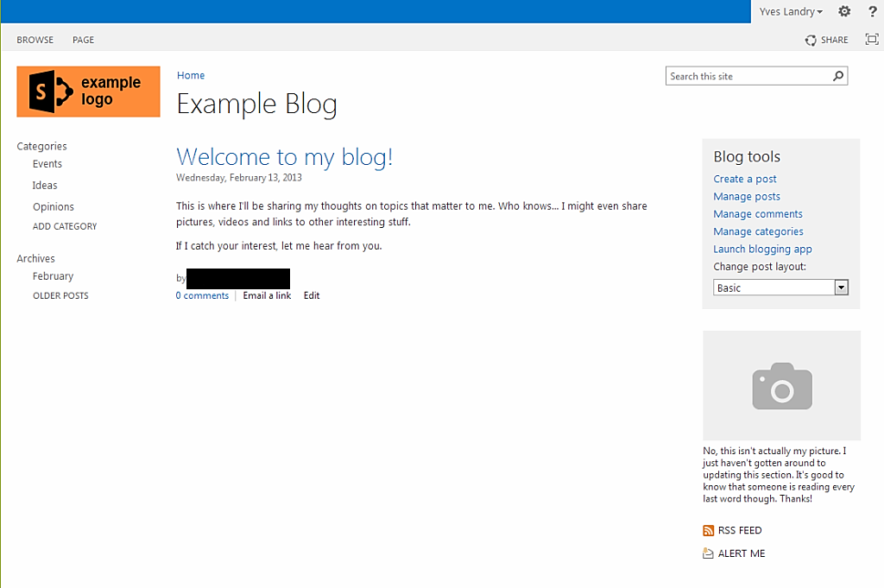The width and height of the screenshot is (884, 588).
Task: Click the help question mark icon
Action: coord(872,11)
